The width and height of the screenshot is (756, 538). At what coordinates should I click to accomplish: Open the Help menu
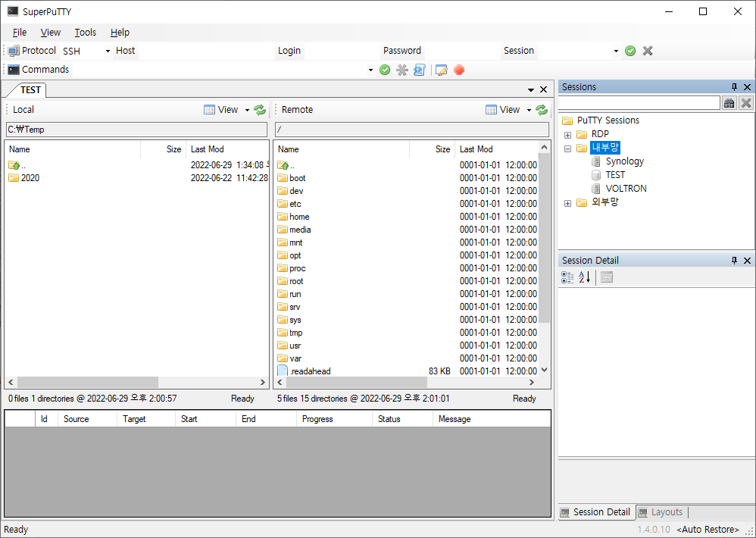pyautogui.click(x=120, y=33)
